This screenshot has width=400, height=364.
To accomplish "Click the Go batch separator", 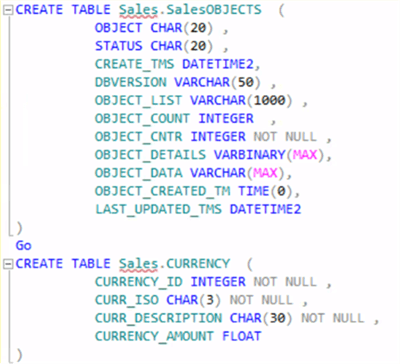I will click(x=23, y=246).
